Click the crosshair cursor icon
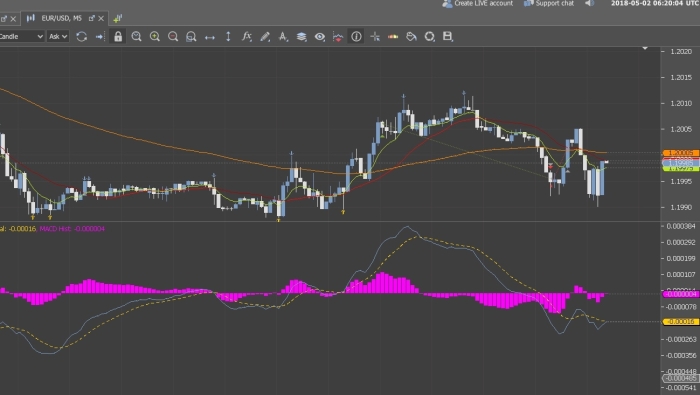This screenshot has width=700, height=395. click(x=375, y=37)
